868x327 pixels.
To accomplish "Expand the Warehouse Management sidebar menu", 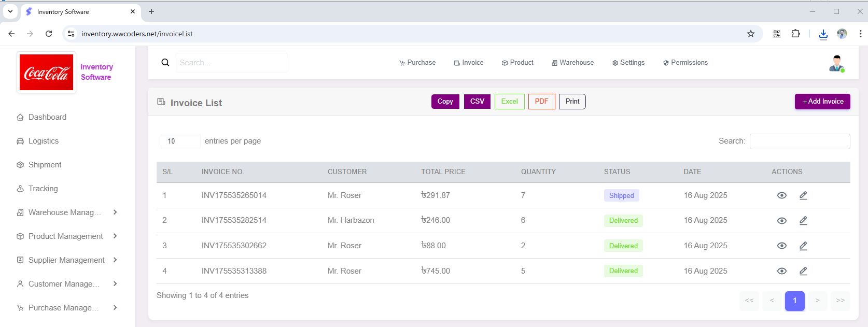I will pyautogui.click(x=66, y=212).
